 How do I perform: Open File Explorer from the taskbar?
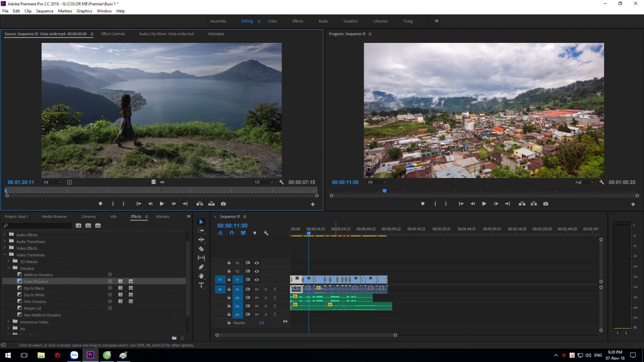(41, 355)
